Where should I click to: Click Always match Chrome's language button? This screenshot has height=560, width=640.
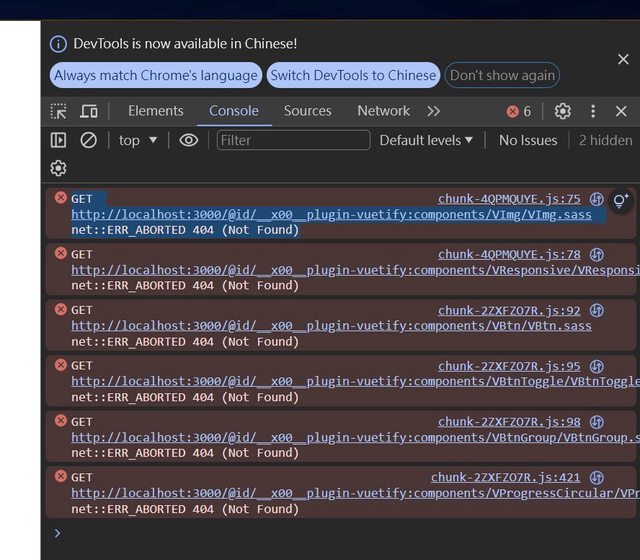click(x=156, y=75)
